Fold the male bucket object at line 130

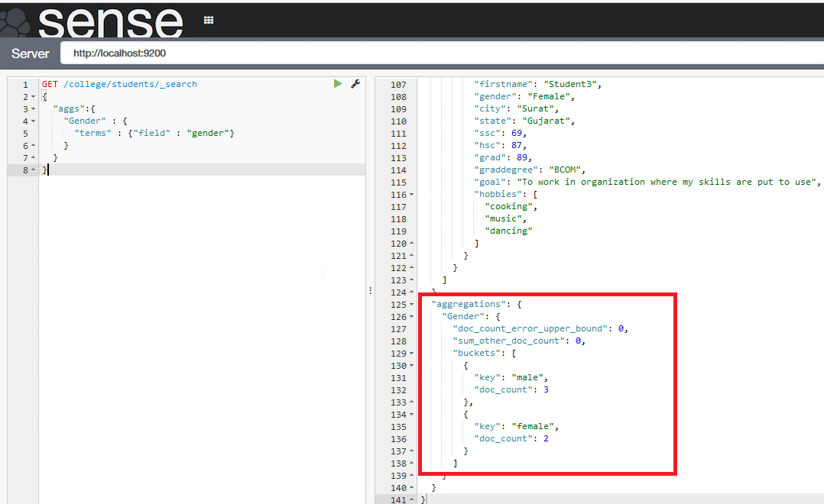(x=412, y=366)
